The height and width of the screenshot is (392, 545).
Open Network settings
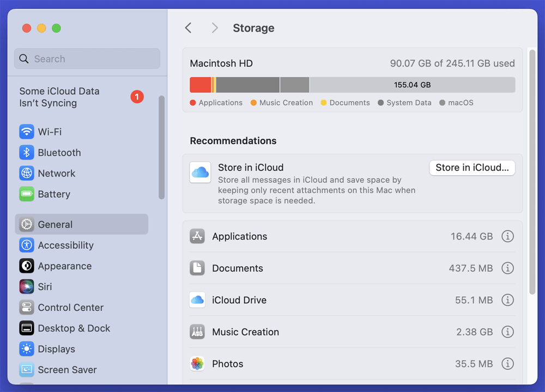(26, 173)
